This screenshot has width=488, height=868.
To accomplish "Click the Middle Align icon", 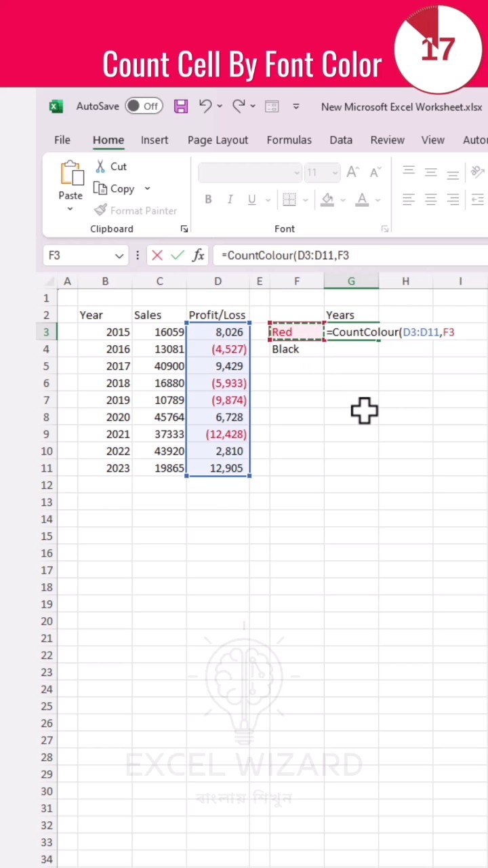I will pyautogui.click(x=431, y=172).
